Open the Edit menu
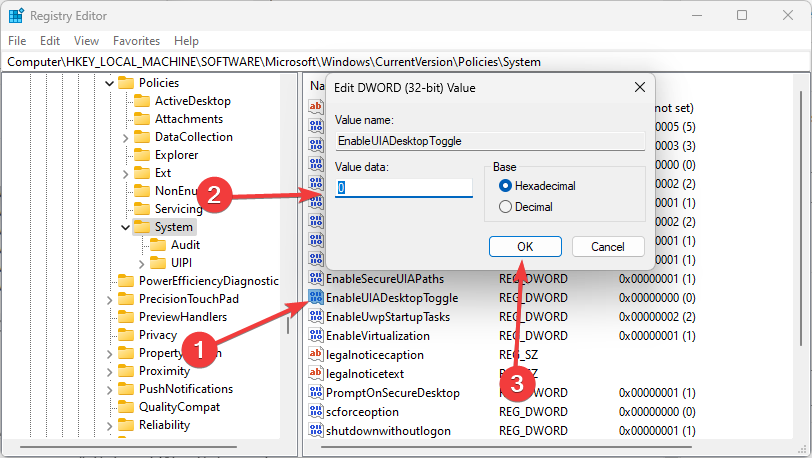The image size is (812, 458). click(x=50, y=41)
